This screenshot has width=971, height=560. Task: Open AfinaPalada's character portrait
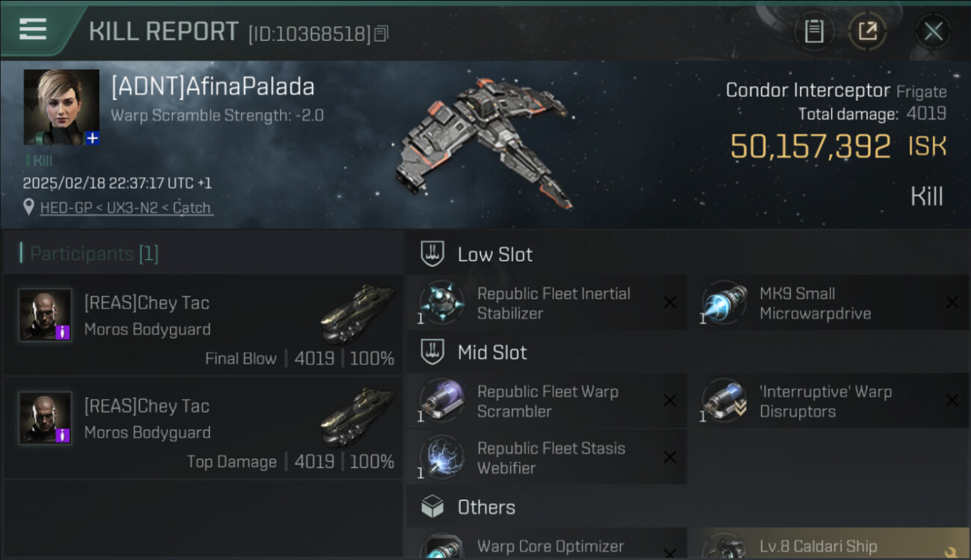click(61, 107)
